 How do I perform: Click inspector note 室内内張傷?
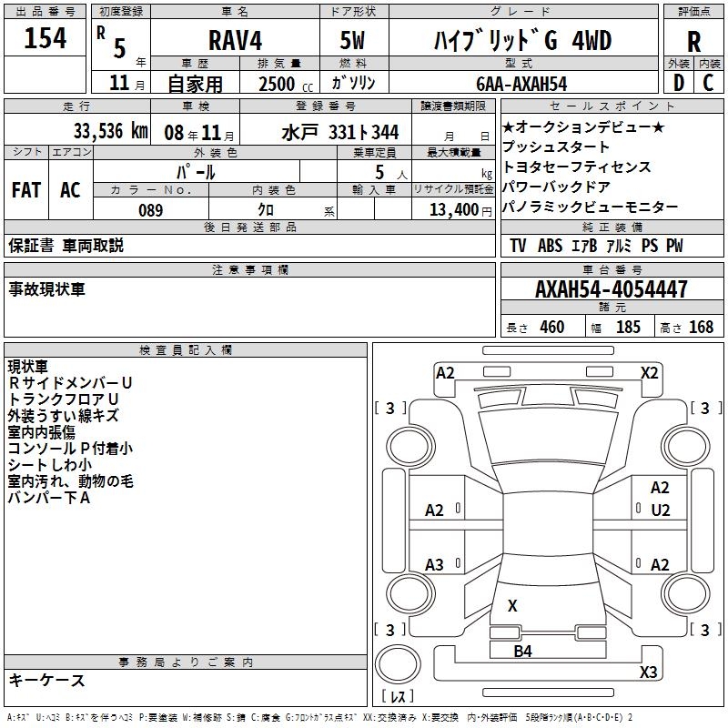click(41, 432)
